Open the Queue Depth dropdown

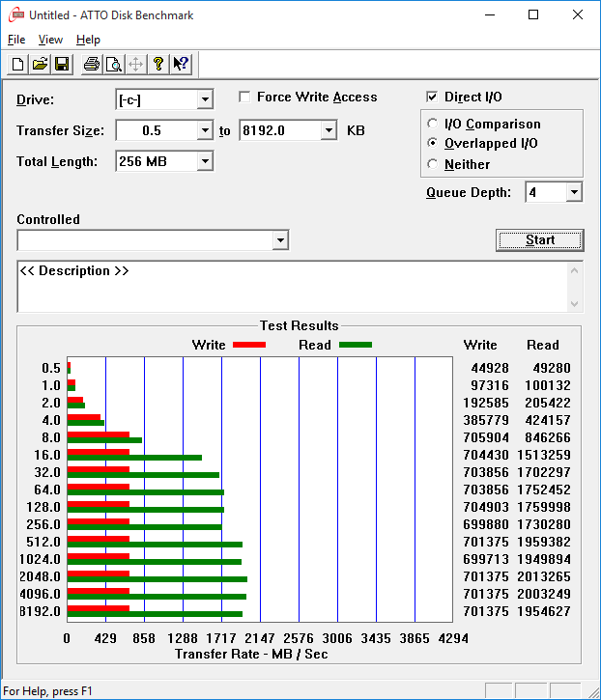574,192
